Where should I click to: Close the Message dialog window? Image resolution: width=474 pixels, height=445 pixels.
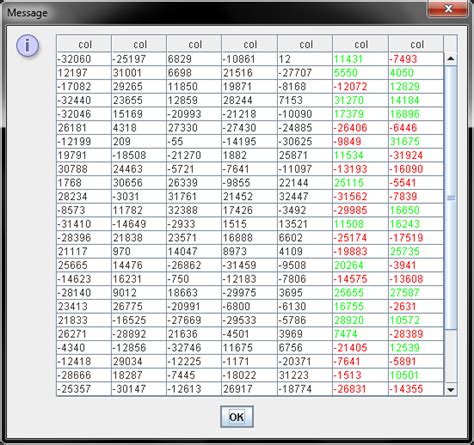[448, 8]
